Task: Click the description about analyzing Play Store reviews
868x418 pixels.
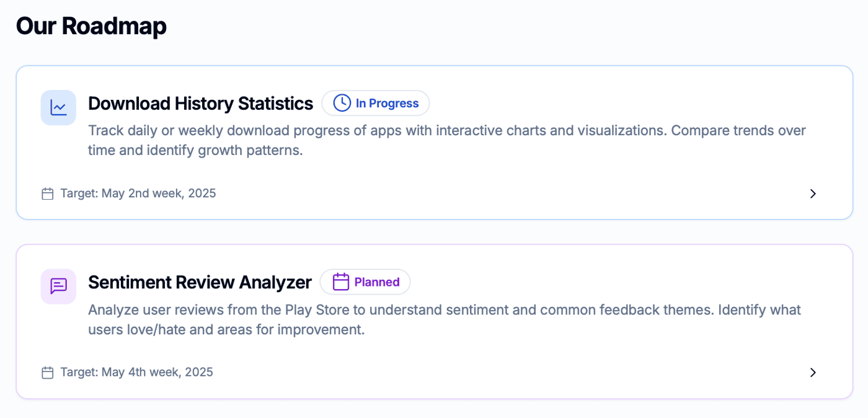Action: [445, 319]
